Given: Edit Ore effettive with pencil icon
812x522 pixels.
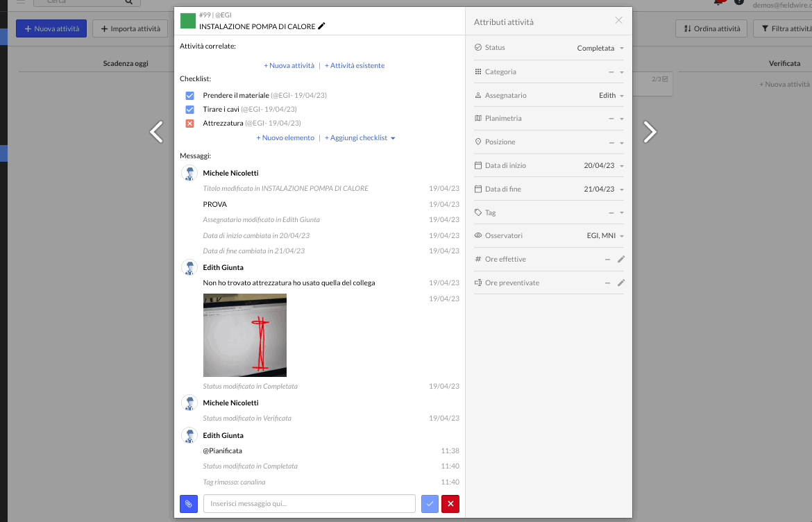Looking at the screenshot, I should [x=621, y=259].
